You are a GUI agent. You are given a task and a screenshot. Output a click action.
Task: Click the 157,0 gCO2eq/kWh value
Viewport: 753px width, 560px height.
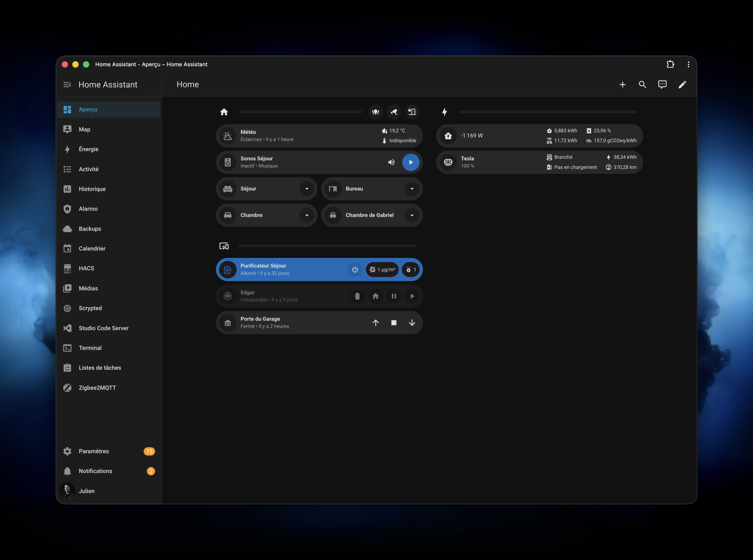tap(611, 141)
